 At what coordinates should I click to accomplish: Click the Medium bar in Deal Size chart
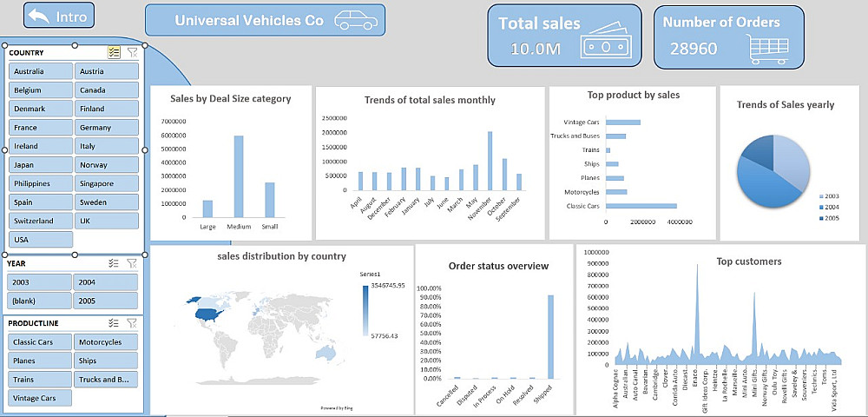(x=239, y=176)
